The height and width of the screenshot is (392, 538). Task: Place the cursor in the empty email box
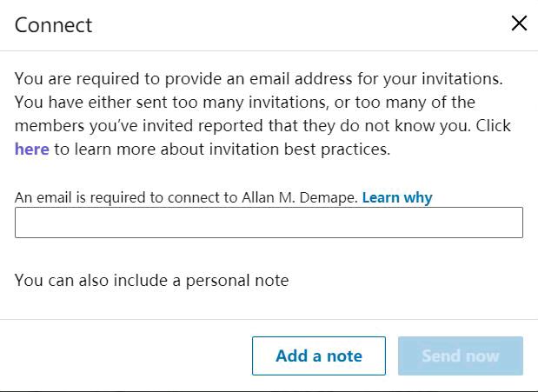coord(269,223)
